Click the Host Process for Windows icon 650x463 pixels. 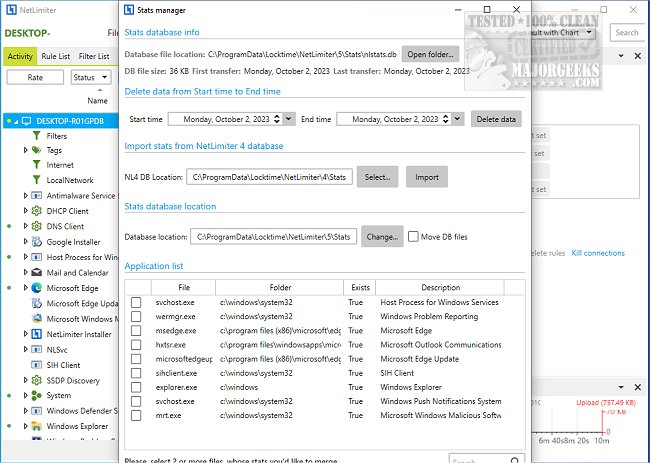coord(36,257)
